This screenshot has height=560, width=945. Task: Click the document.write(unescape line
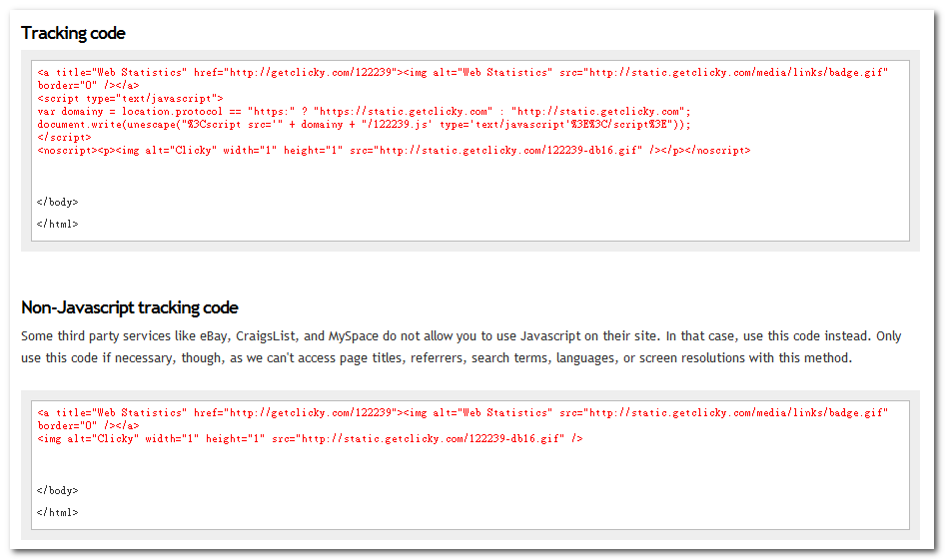[x=364, y=124]
